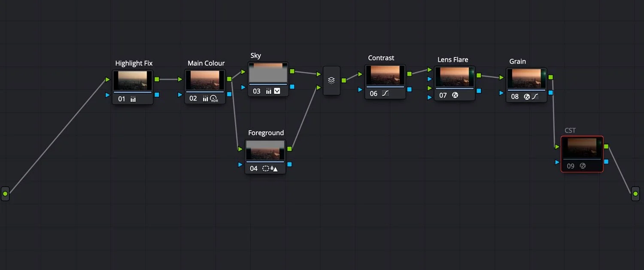The image size is (644, 270).
Task: Click key output square of Foreground node
Action: click(289, 164)
